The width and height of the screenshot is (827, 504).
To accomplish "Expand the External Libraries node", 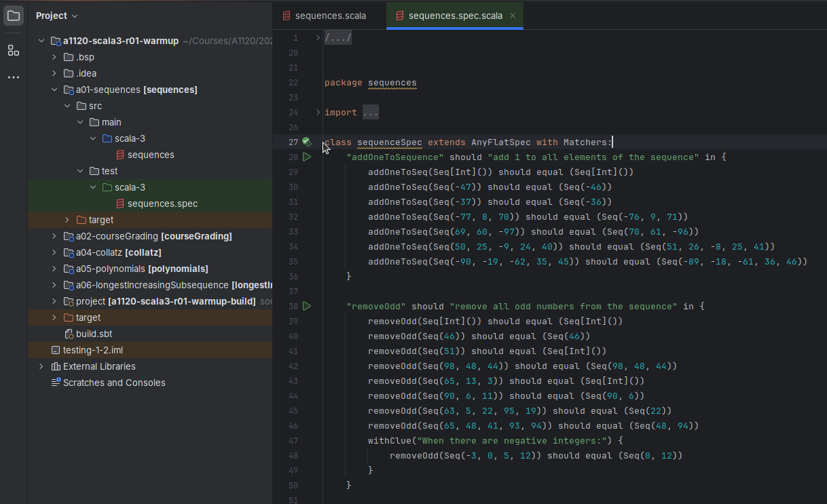I will pos(41,366).
